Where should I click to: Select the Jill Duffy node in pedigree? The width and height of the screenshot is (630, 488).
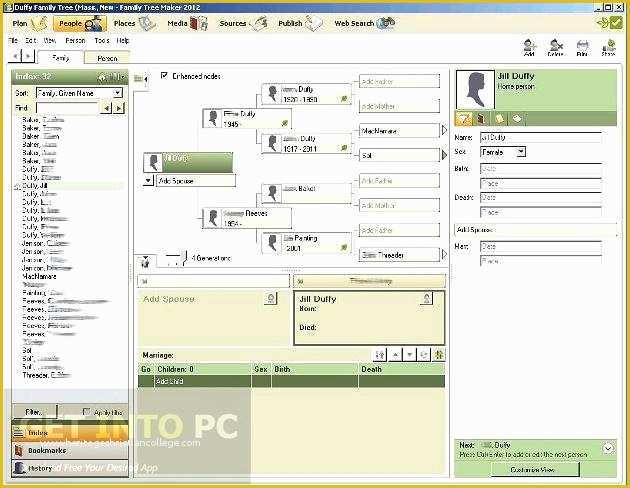click(188, 163)
